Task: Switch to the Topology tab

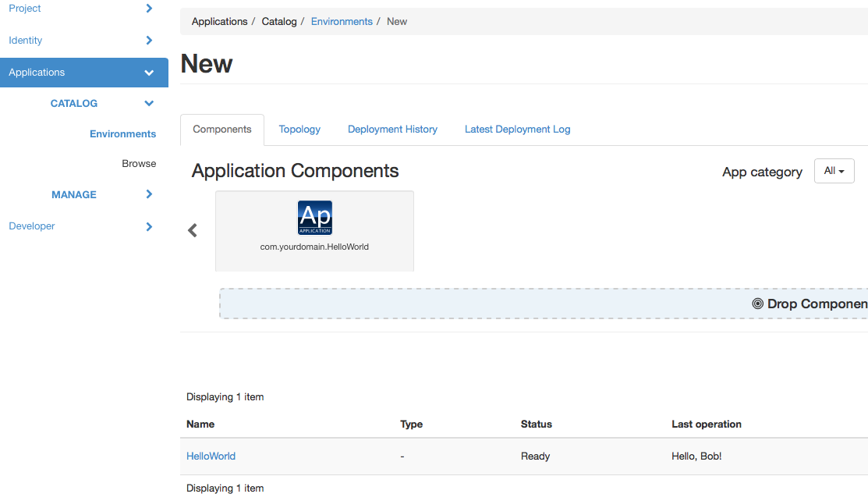Action: [299, 130]
